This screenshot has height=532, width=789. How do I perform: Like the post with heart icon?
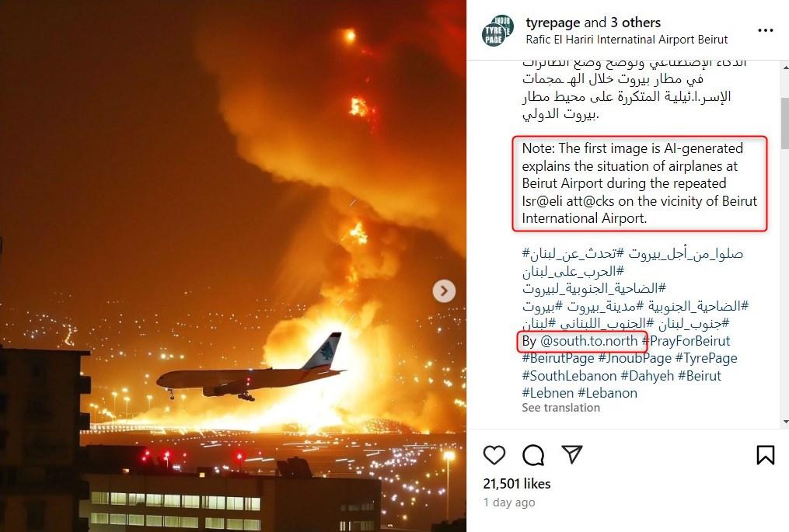coord(494,455)
